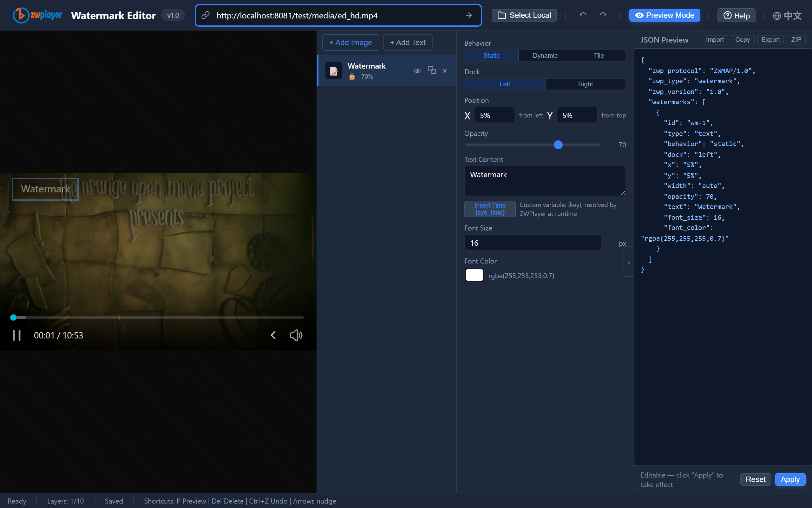
Task: Open the Help dialog
Action: click(x=736, y=16)
